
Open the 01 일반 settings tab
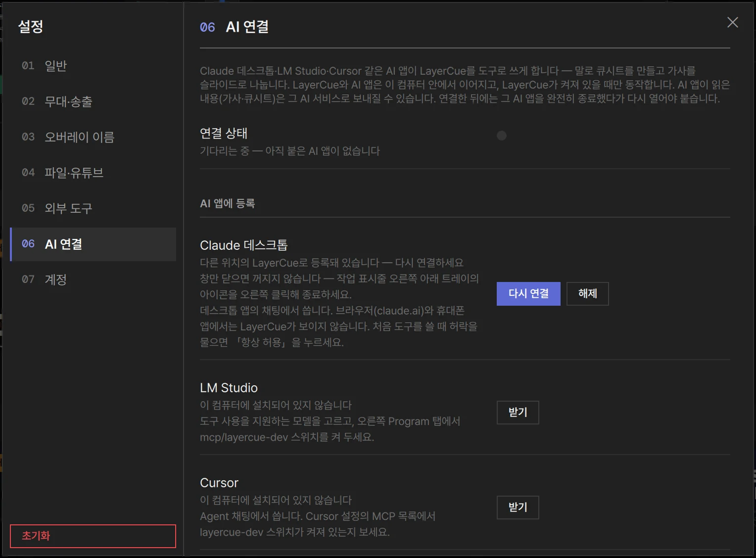coord(93,66)
